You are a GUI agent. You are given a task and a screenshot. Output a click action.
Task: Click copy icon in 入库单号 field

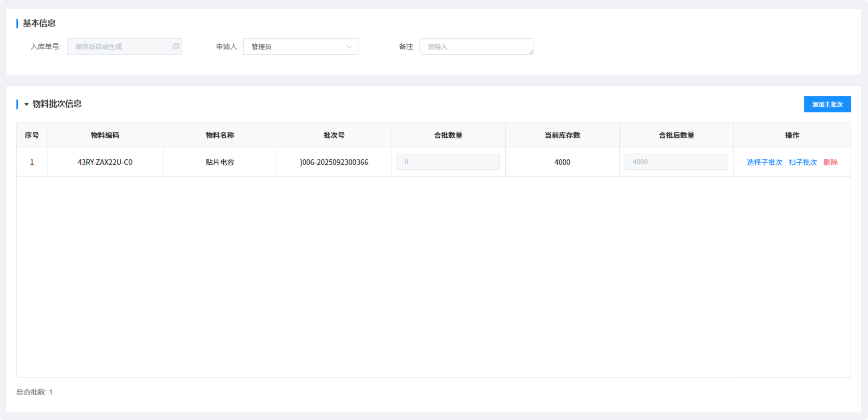point(176,46)
